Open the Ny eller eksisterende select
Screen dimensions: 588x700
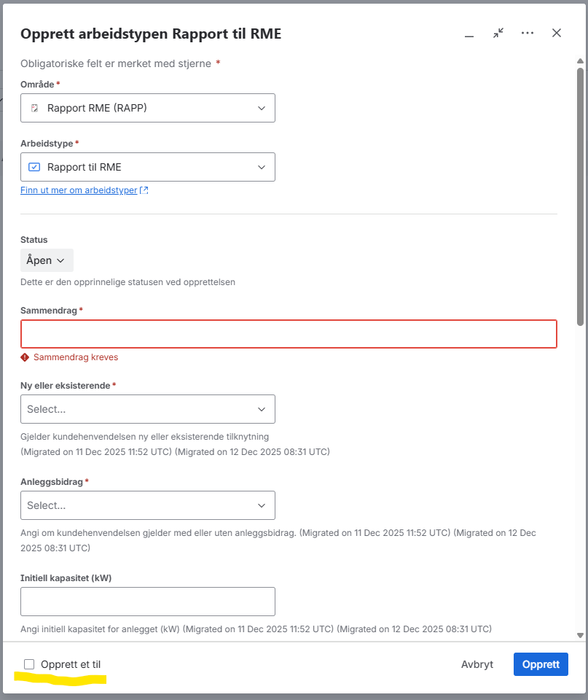click(x=148, y=409)
